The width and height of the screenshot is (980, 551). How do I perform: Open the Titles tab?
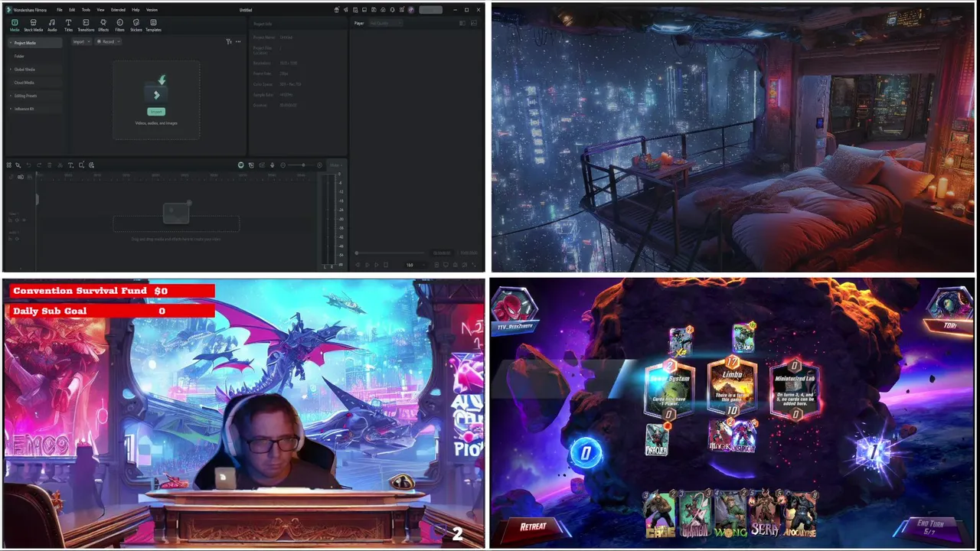pyautogui.click(x=68, y=25)
